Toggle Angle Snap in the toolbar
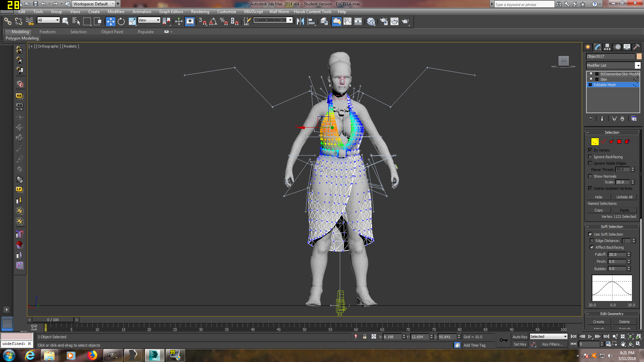The width and height of the screenshot is (644, 362). click(x=213, y=21)
